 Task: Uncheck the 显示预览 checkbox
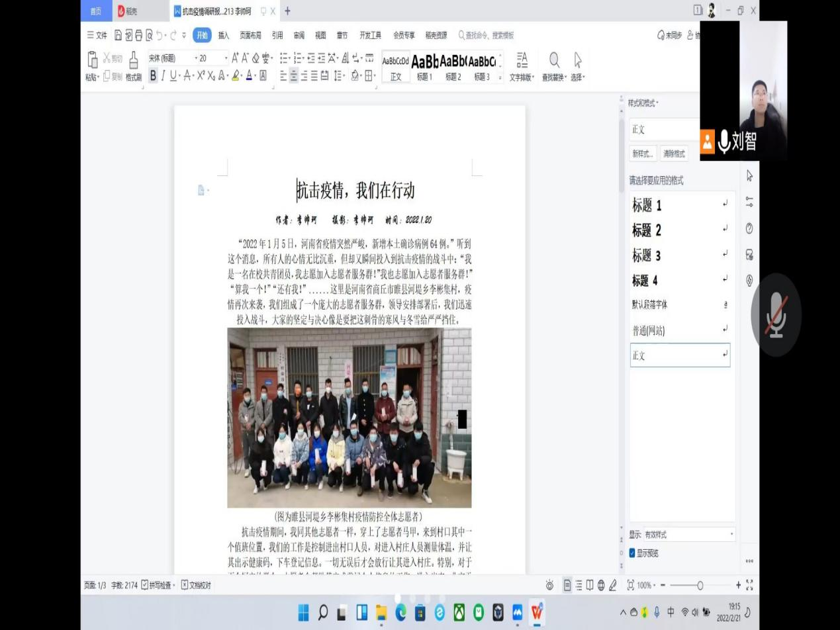[632, 553]
